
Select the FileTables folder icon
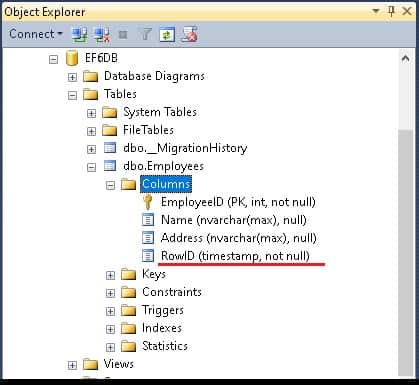(109, 130)
